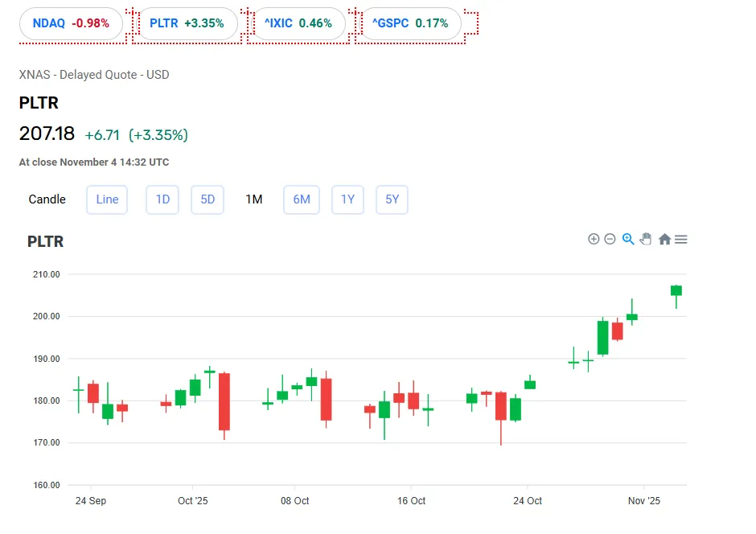
Task: Click the zoom-in icon above the chart
Action: tap(594, 239)
